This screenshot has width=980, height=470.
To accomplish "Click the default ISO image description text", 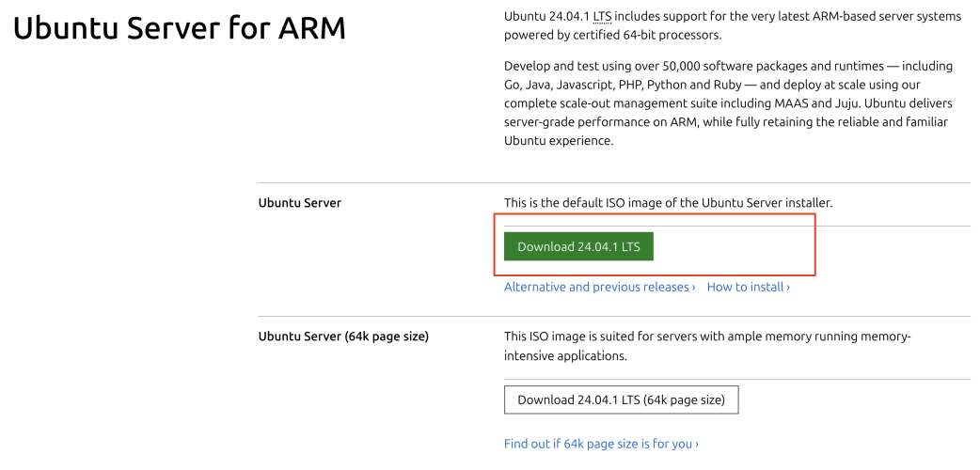I will [x=668, y=203].
